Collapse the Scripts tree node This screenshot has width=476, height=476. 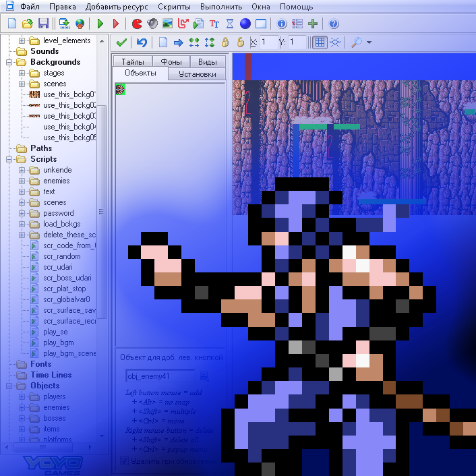coord(9,159)
